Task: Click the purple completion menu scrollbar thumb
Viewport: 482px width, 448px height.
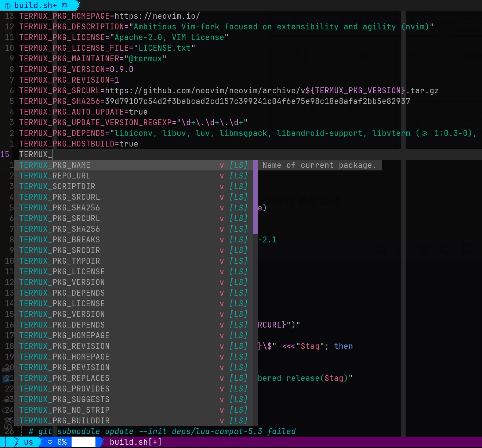Action: pos(255,197)
